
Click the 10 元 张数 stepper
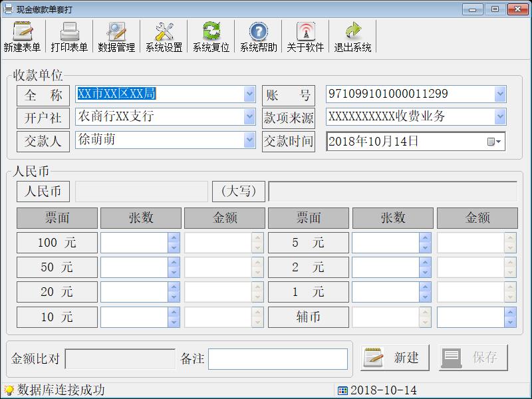pos(174,317)
